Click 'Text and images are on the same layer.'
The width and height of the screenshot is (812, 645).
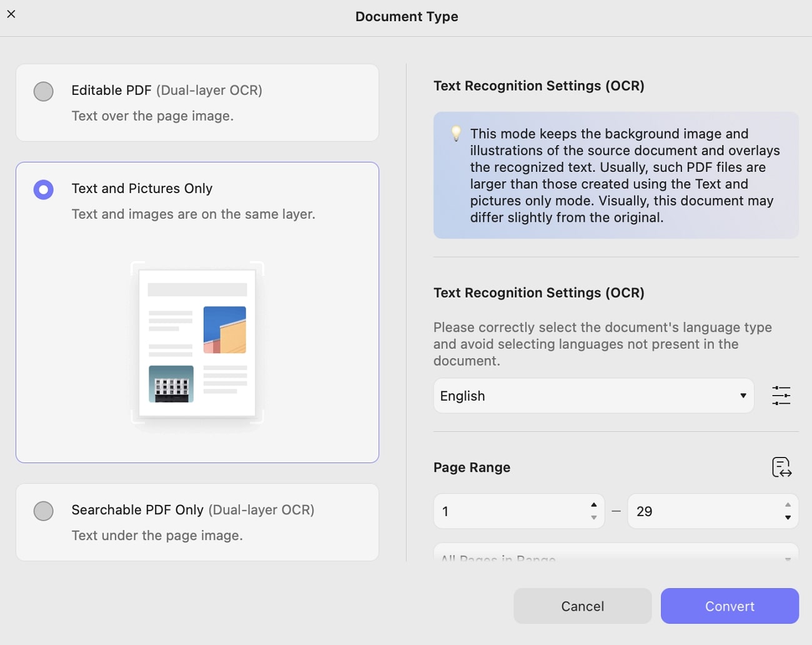point(193,214)
